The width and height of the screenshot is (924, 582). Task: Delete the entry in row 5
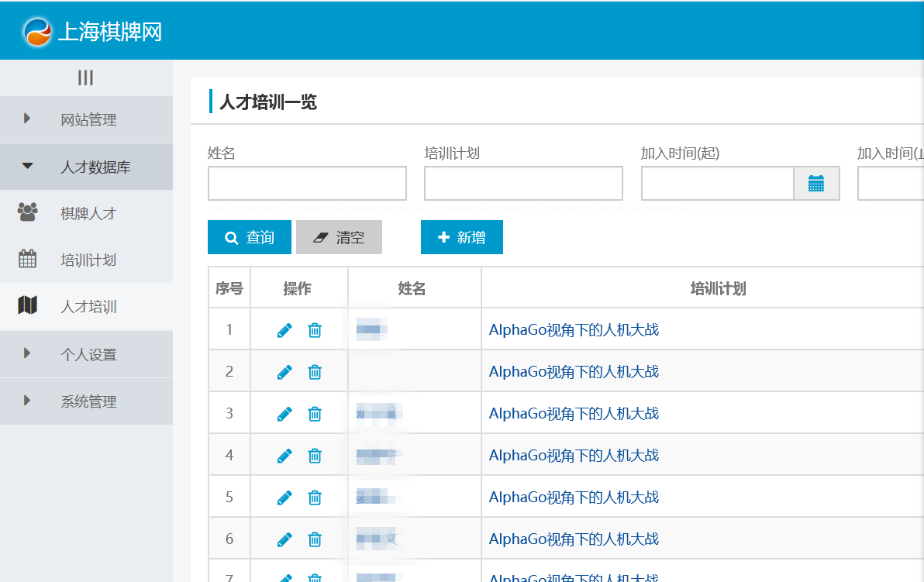point(315,498)
